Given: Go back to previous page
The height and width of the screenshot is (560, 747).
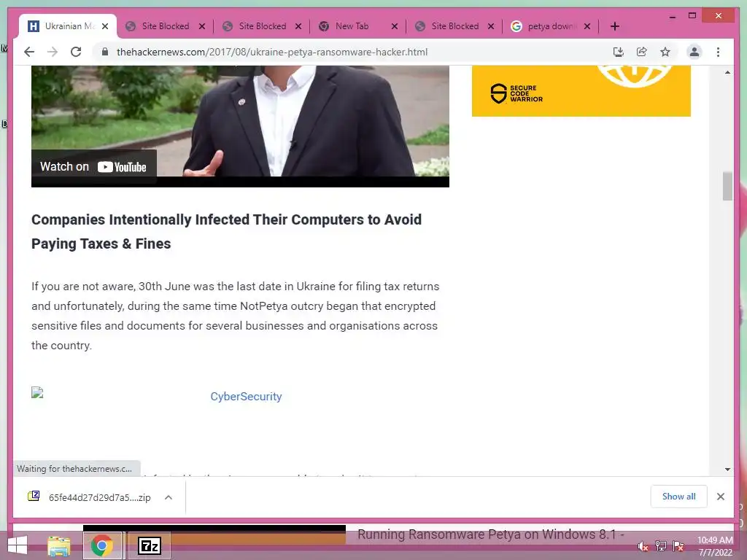Looking at the screenshot, I should click(29, 52).
